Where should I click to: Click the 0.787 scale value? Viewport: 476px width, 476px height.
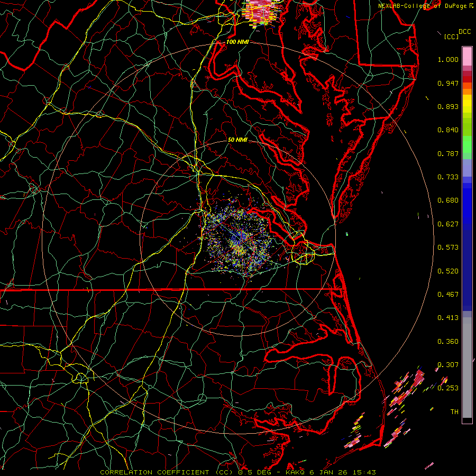click(448, 153)
